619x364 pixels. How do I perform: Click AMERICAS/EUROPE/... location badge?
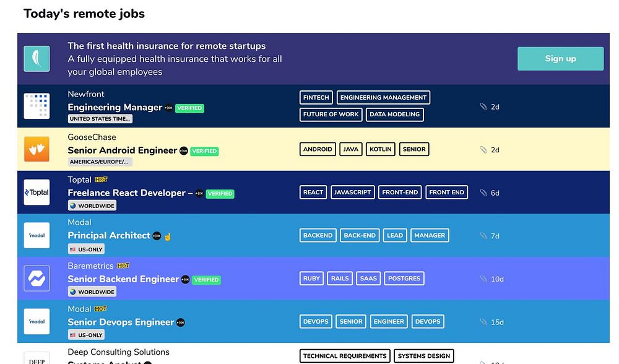[x=100, y=162]
